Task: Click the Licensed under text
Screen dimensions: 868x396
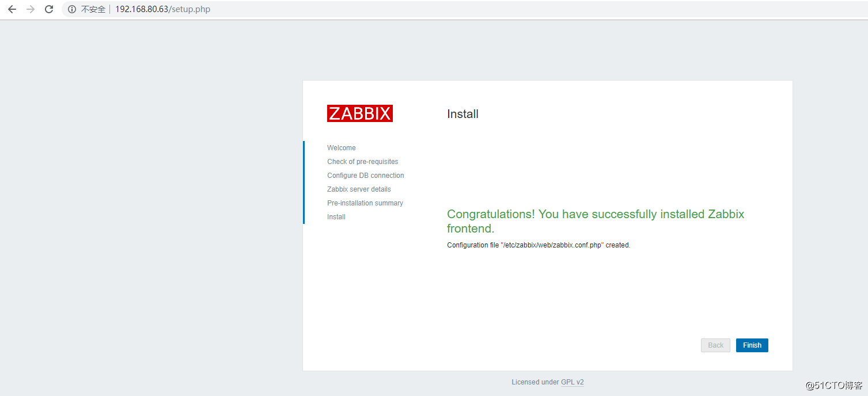Action: coord(535,382)
